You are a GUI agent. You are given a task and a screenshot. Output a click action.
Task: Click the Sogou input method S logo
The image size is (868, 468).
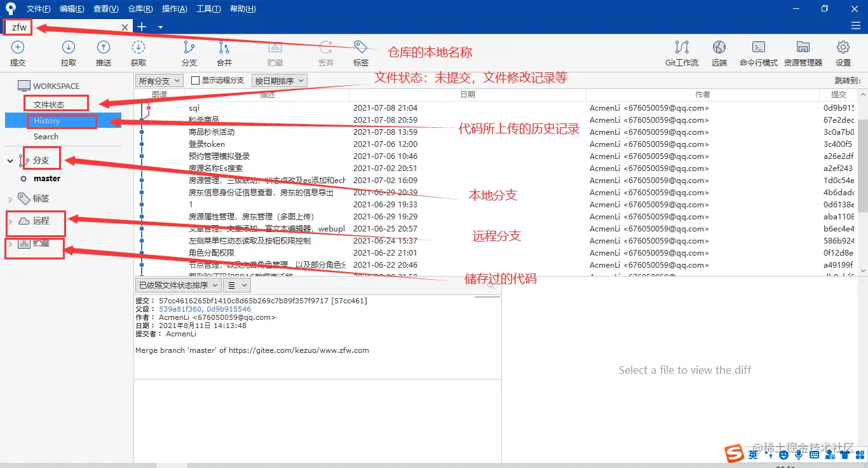735,453
